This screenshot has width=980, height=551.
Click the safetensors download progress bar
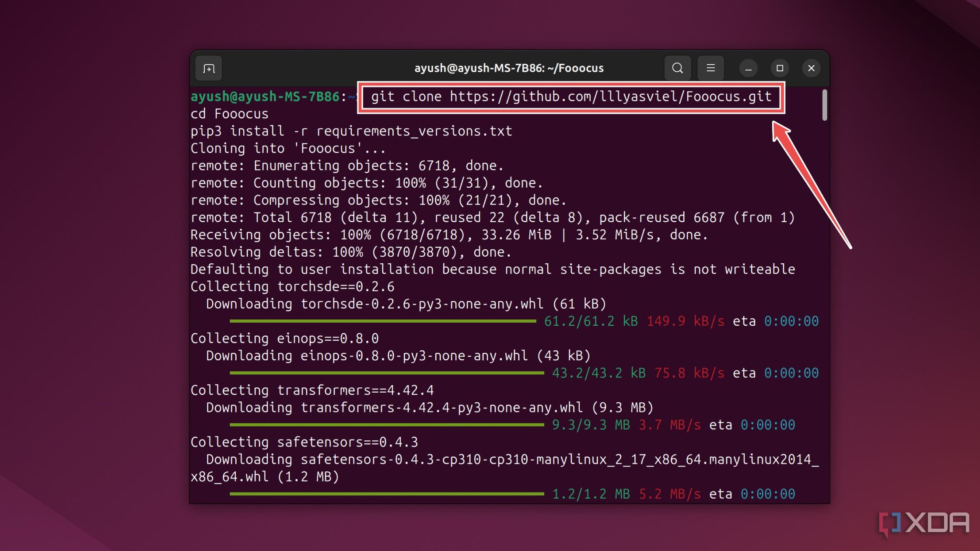tap(387, 494)
